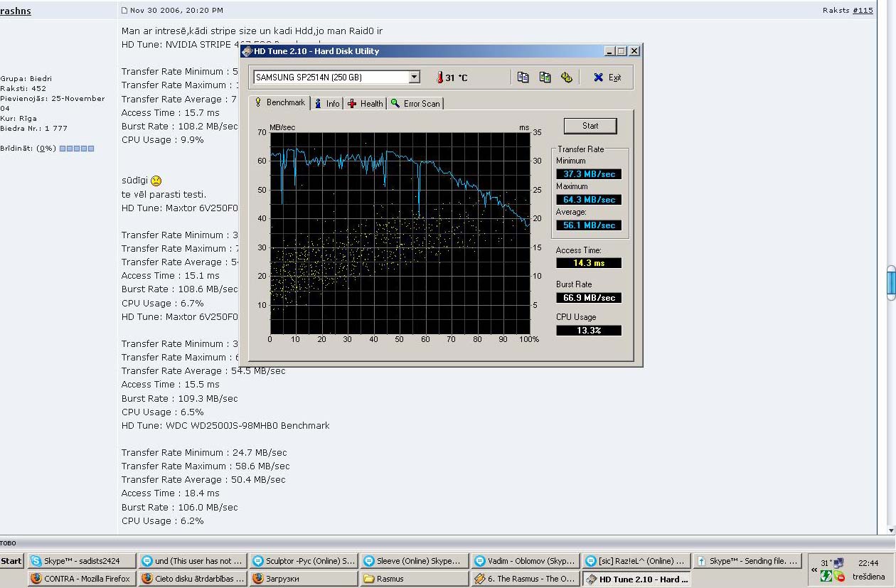Click the sad smiley after sūdīgi
This screenshot has width=896, height=588.
156,181
